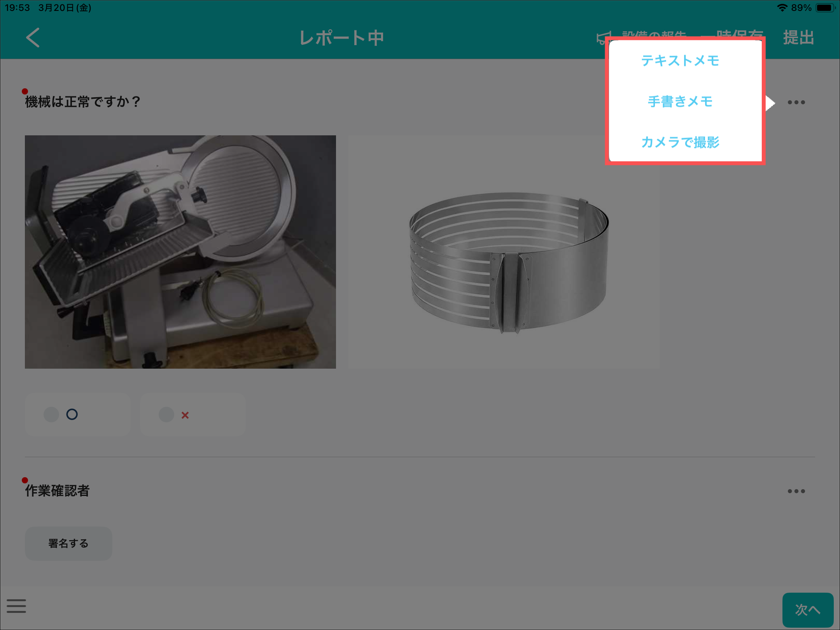This screenshot has height=630, width=840.
Task: Open the hamburger menu at bottom left
Action: point(16,606)
